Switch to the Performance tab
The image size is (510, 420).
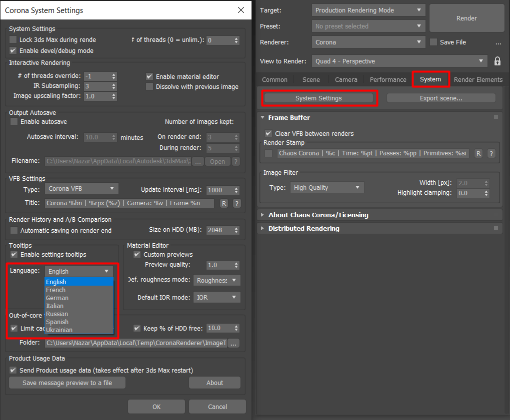387,79
